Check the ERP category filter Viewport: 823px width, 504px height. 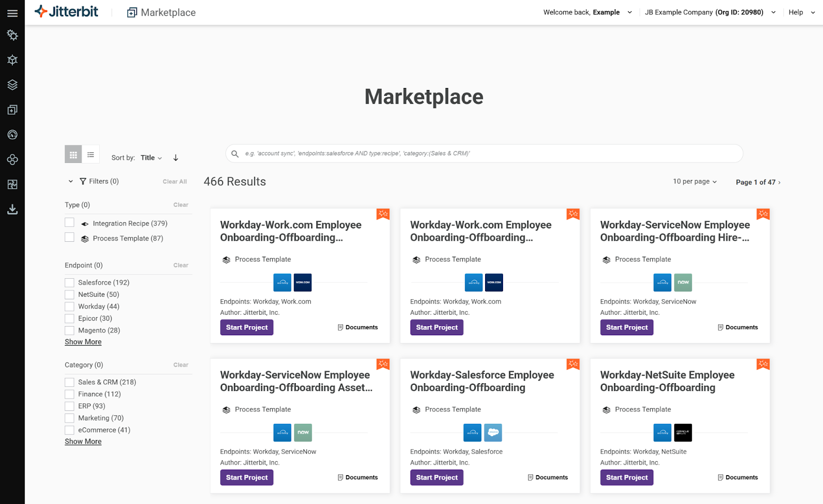pos(69,406)
